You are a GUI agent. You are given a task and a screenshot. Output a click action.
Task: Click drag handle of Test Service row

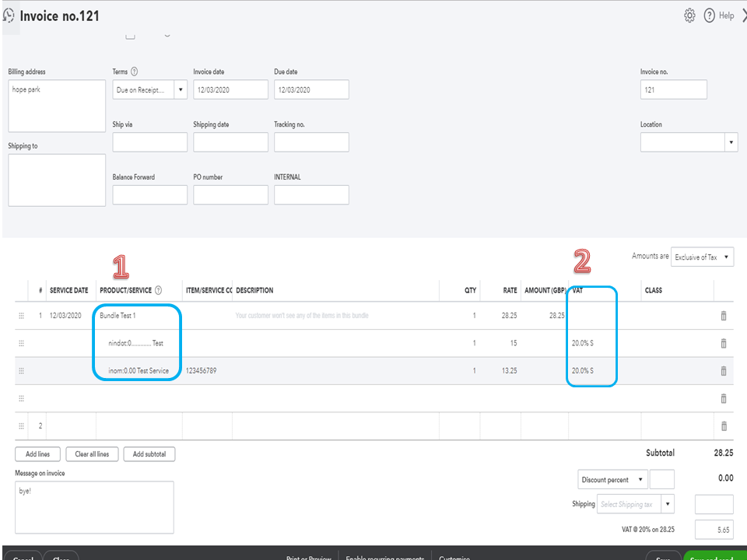coord(22,370)
